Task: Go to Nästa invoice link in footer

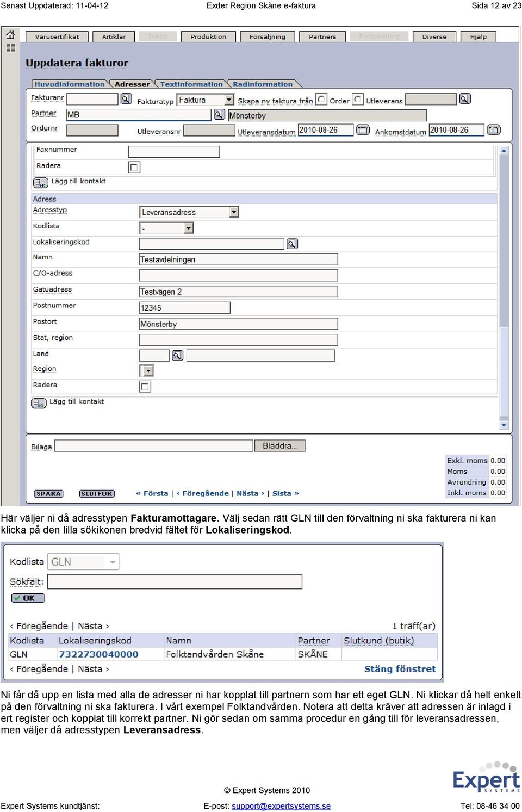Action: click(x=250, y=493)
